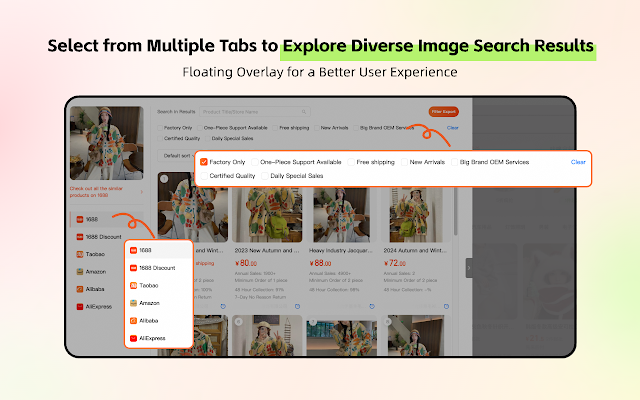Select AliExpress tab in the highlighted popup

pyautogui.click(x=159, y=338)
